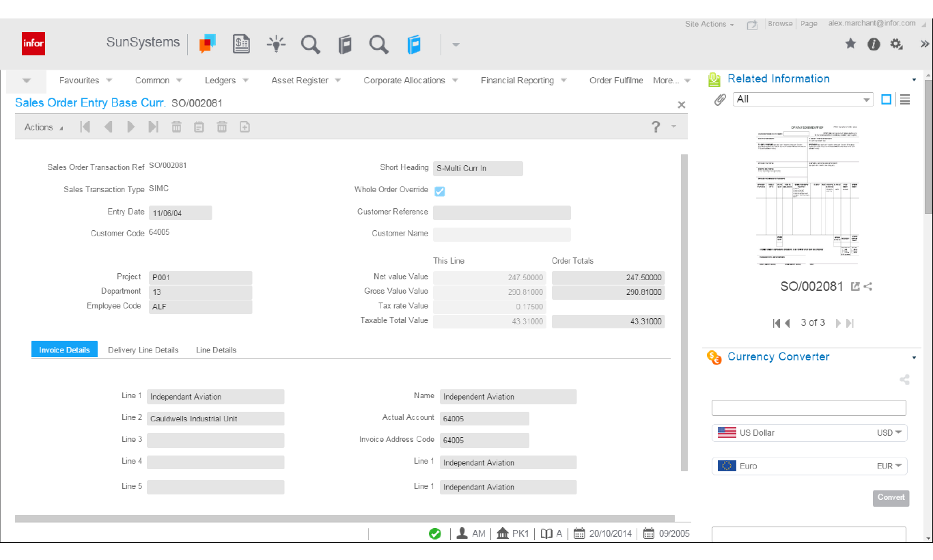Image resolution: width=933 pixels, height=560 pixels.
Task: Open the blue book icon
Action: 414,45
